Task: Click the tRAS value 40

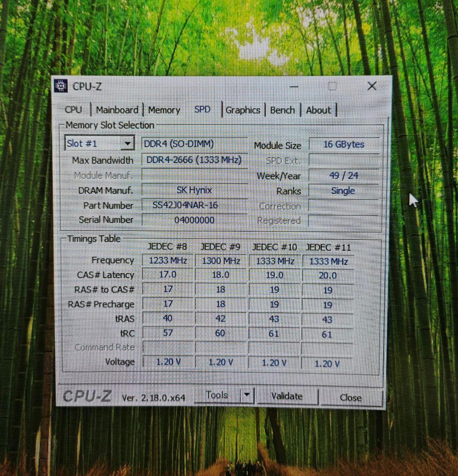Action: point(168,318)
